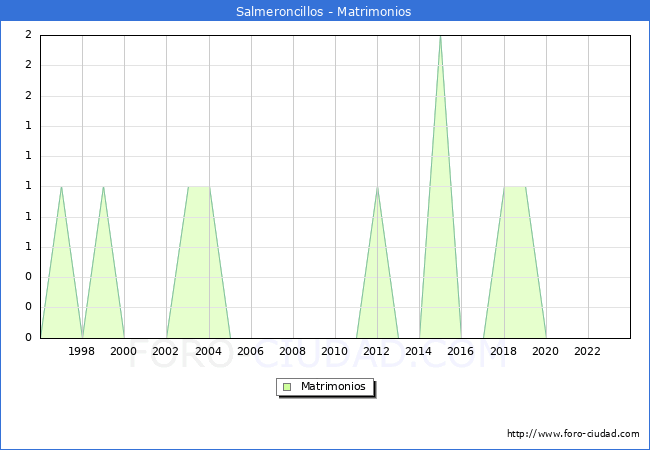The image size is (650, 450).
Task: Click the chart title Salmeroncillos - Matrimonios
Action: (324, 12)
